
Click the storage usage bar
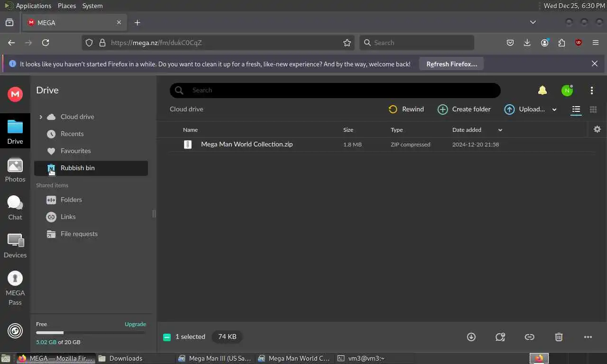pos(91,333)
